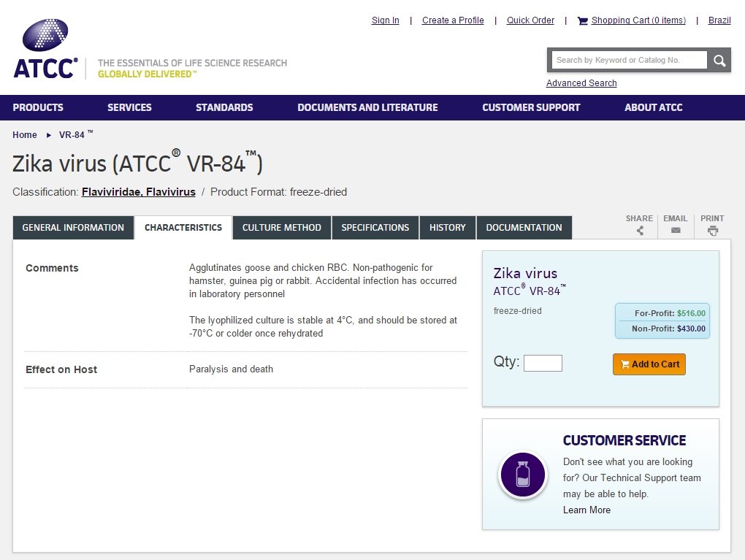
Task: Open the Quick Order link
Action: coord(530,20)
